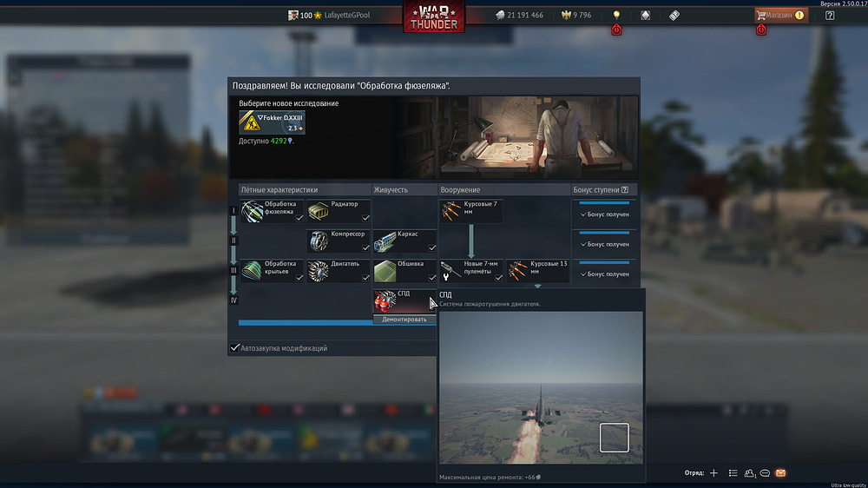This screenshot has height=488, width=868.
Task: Select the Компрессор modification
Action: (x=319, y=241)
